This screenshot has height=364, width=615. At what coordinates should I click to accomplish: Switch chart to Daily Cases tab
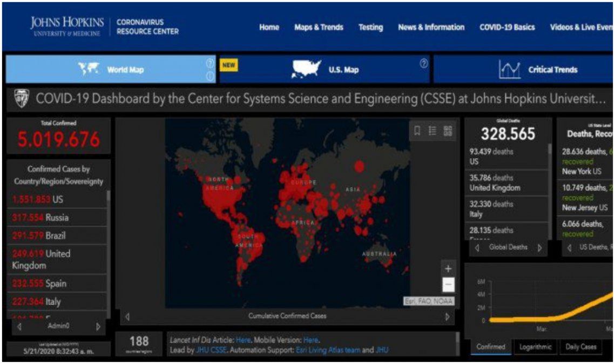click(580, 347)
